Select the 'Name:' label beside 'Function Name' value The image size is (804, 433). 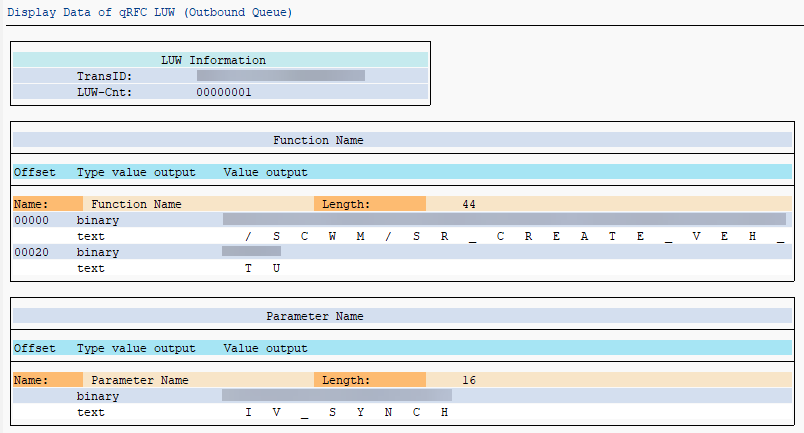coord(31,204)
